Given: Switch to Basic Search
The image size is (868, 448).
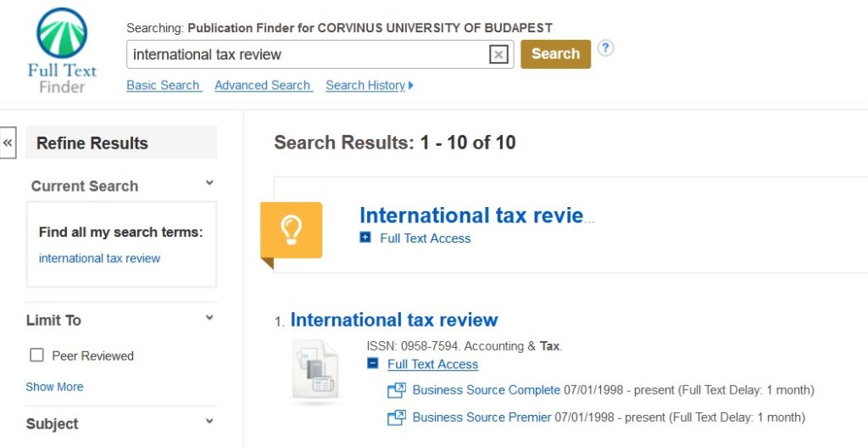Looking at the screenshot, I should pyautogui.click(x=164, y=86).
